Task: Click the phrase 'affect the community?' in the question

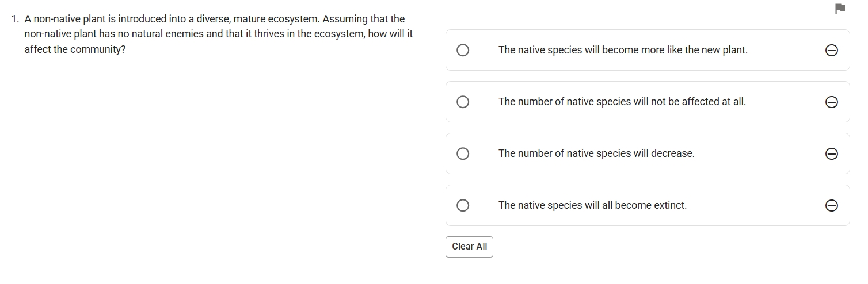Action: 75,49
